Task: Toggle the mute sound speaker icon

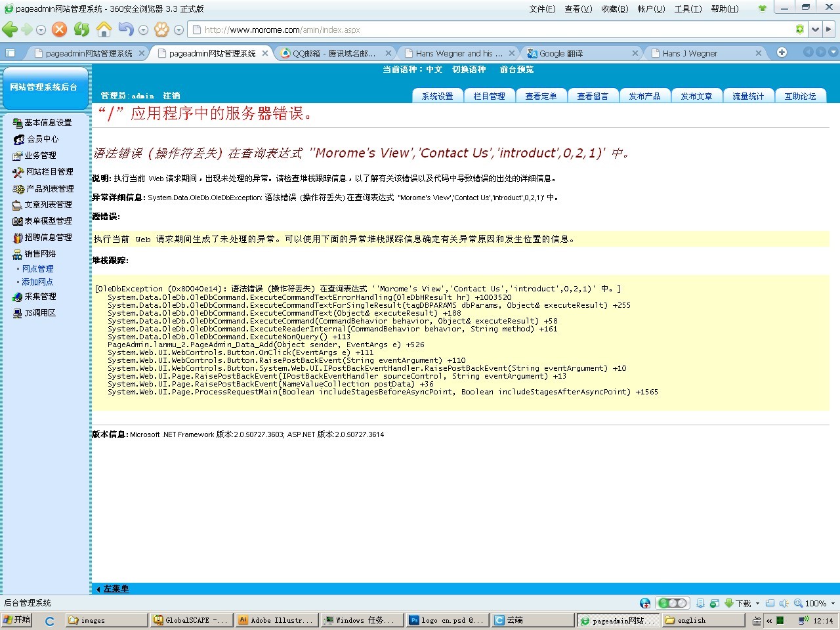Action: pyautogui.click(x=784, y=603)
